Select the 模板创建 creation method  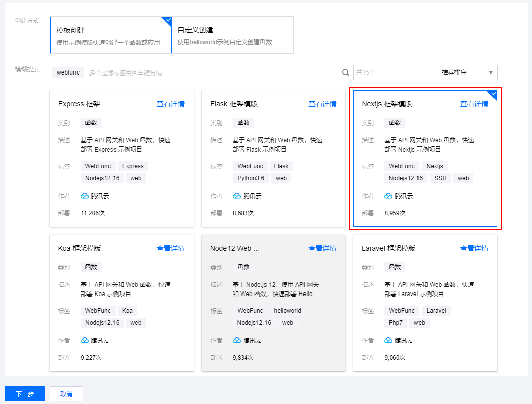point(111,35)
